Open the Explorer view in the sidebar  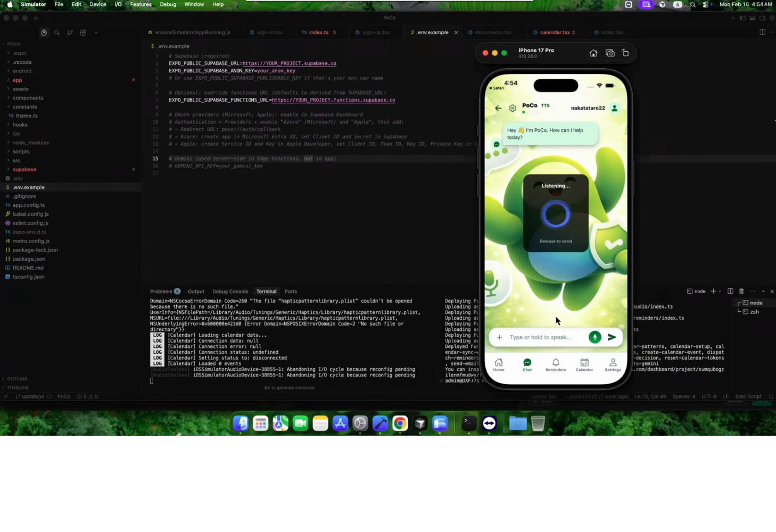pyautogui.click(x=44, y=32)
